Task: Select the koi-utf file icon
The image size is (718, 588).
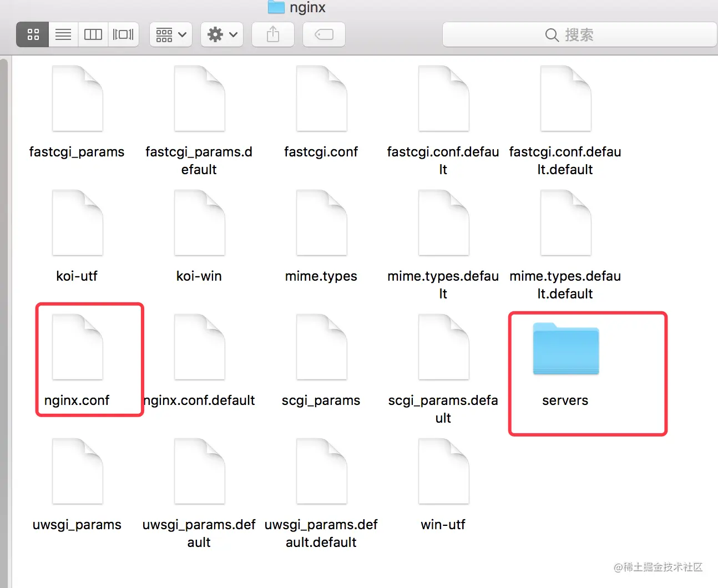Action: point(78,223)
